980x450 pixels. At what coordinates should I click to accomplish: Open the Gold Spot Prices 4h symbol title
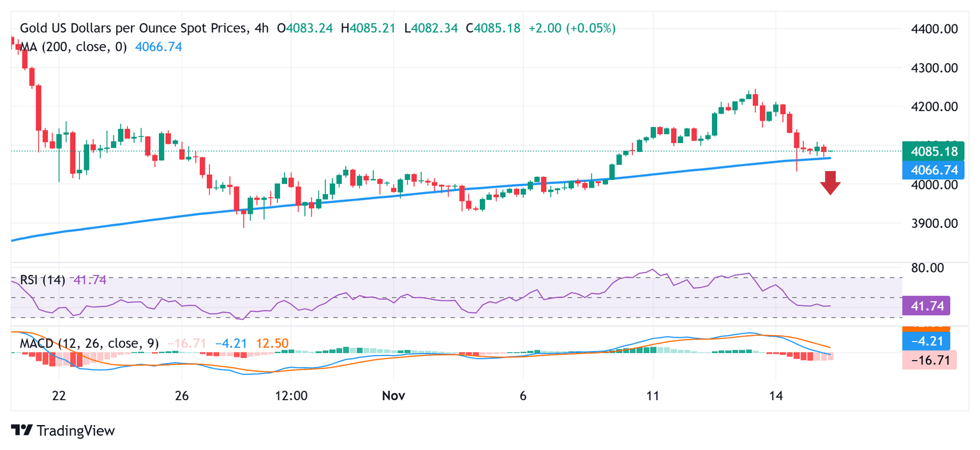(x=135, y=28)
